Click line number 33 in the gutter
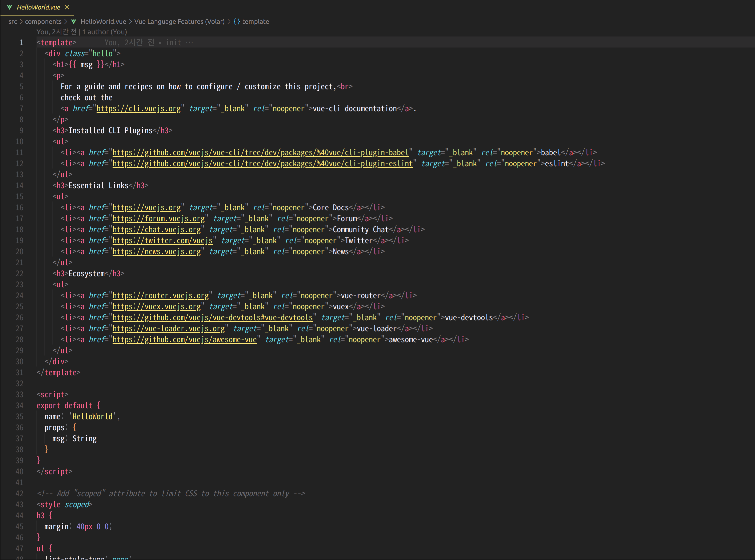This screenshot has width=755, height=560. (x=19, y=394)
